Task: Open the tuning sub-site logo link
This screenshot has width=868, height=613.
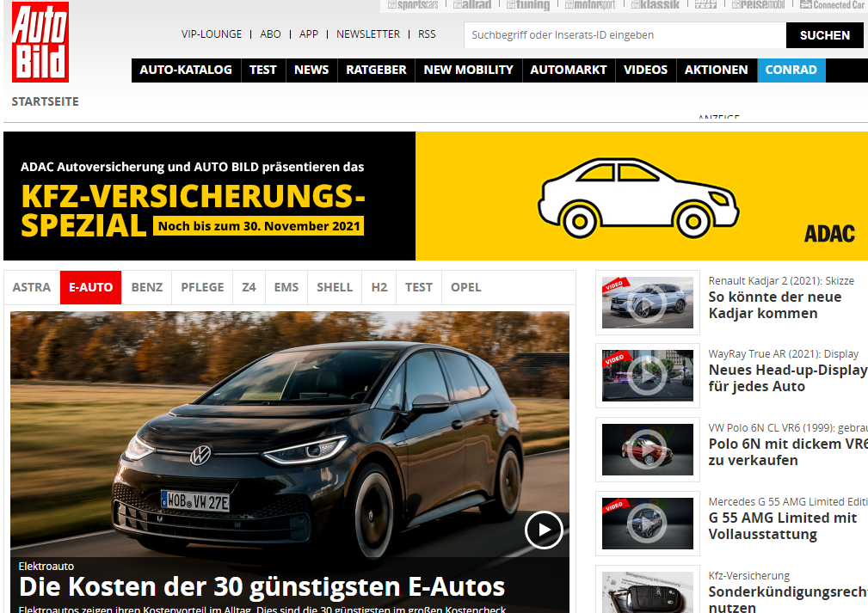Action: pyautogui.click(x=528, y=5)
